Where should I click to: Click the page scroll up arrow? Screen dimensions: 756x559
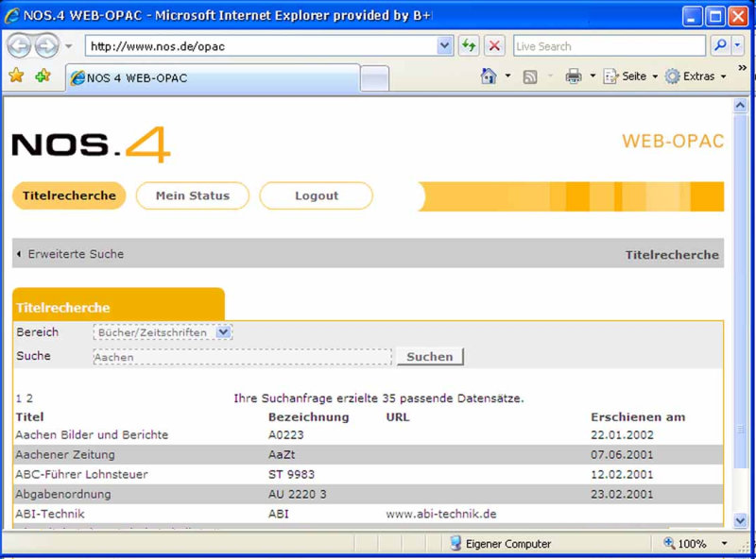pos(740,105)
